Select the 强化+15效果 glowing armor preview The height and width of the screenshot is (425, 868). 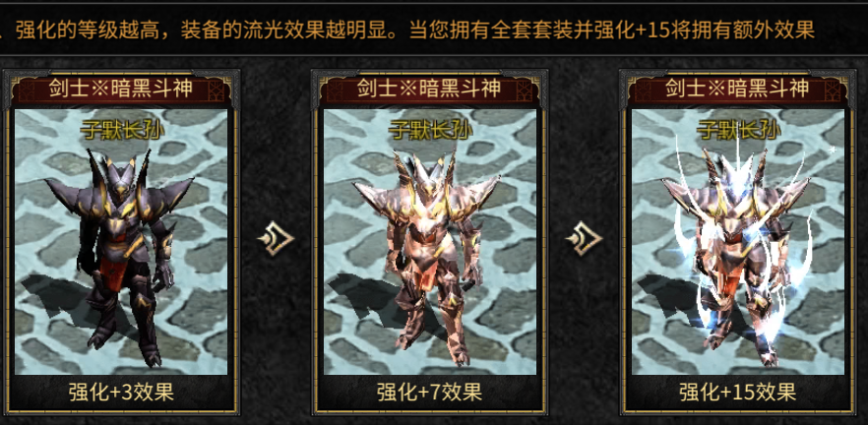[738, 242]
